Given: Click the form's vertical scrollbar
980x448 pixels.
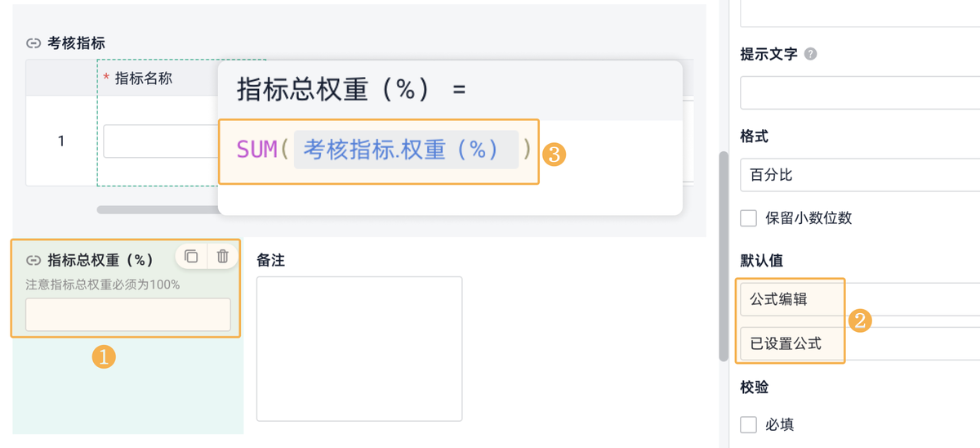Looking at the screenshot, I should click(723, 255).
